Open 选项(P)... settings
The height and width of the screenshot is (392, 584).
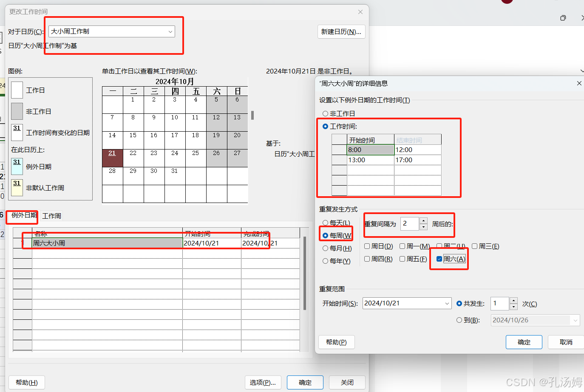click(263, 382)
